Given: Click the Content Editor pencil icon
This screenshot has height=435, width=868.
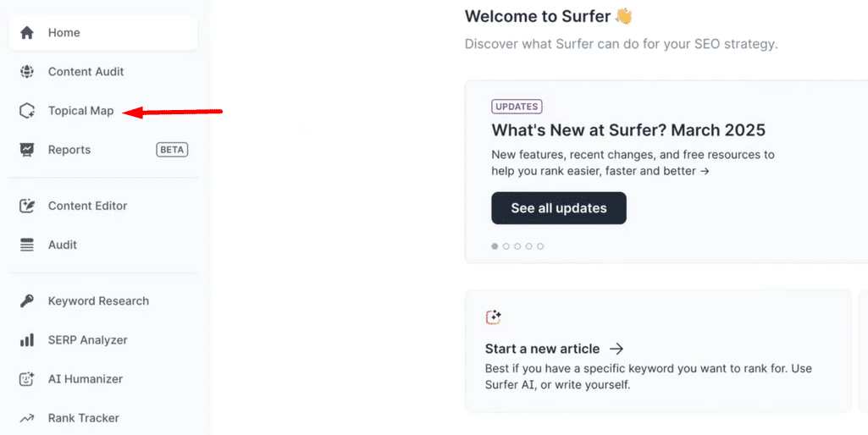Looking at the screenshot, I should click(27, 206).
